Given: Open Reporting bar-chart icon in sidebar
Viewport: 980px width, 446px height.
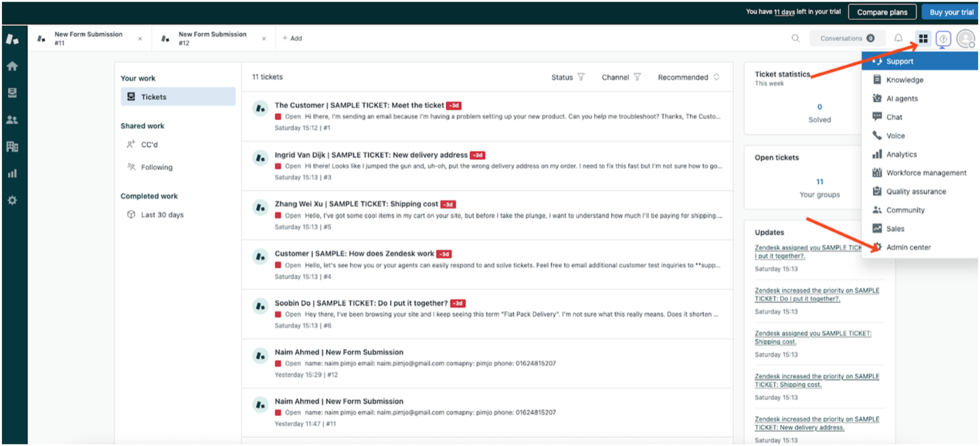Looking at the screenshot, I should point(12,173).
